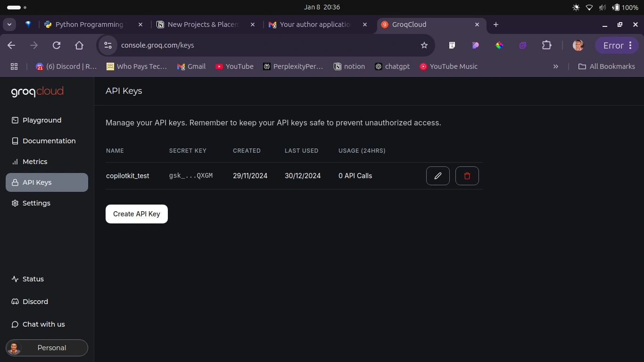
Task: Open the Playground section in sidebar
Action: pos(42,120)
